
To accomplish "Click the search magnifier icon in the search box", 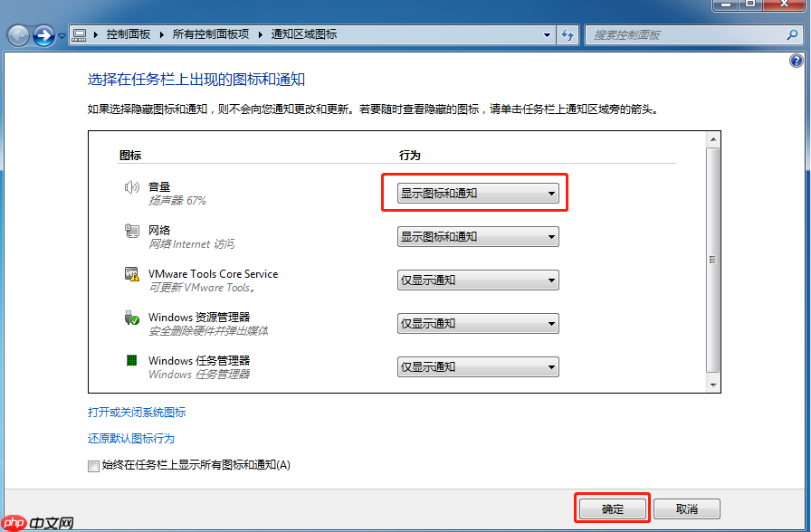I will [790, 33].
